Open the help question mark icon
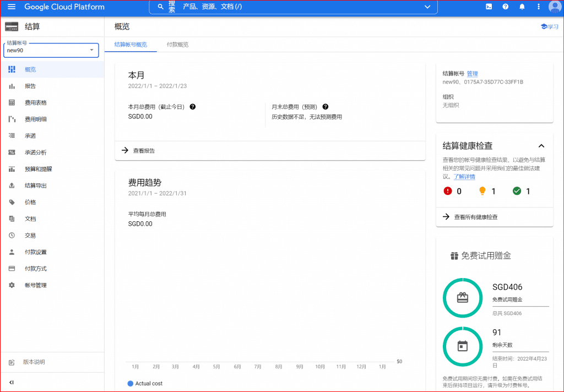The width and height of the screenshot is (564, 392). coord(506,7)
